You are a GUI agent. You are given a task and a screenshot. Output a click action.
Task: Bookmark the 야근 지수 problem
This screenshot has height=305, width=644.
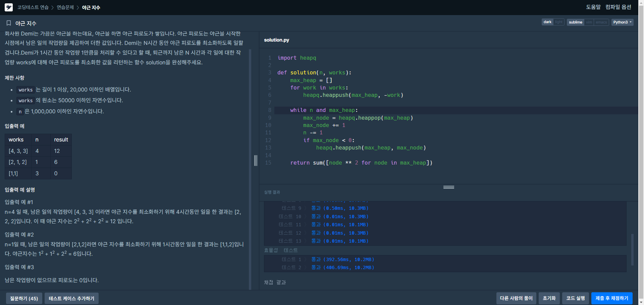[9, 23]
